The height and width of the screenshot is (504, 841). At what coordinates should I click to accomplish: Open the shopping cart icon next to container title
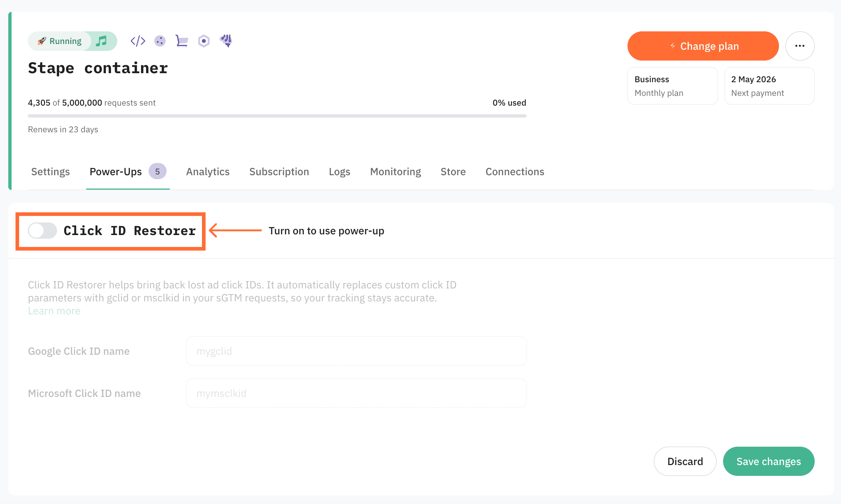[182, 41]
